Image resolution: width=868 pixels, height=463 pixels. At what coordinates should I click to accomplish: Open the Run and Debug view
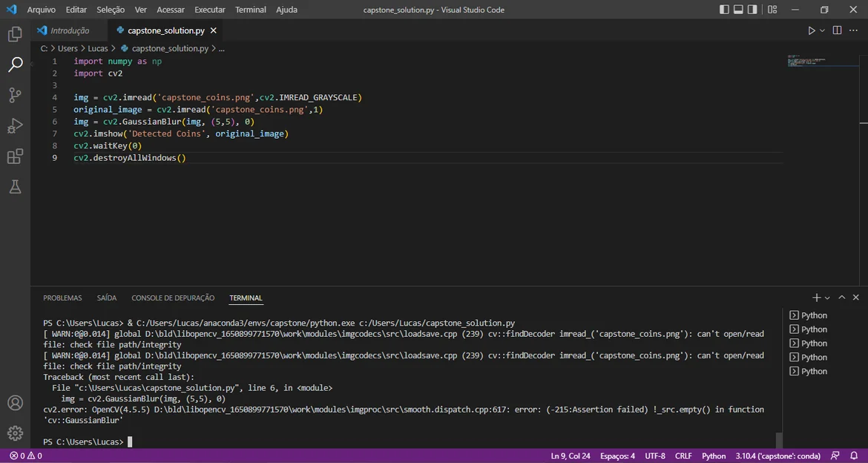[15, 126]
